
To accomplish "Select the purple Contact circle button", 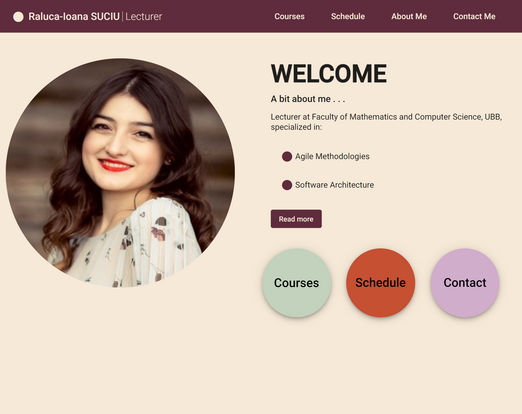I will (x=465, y=283).
